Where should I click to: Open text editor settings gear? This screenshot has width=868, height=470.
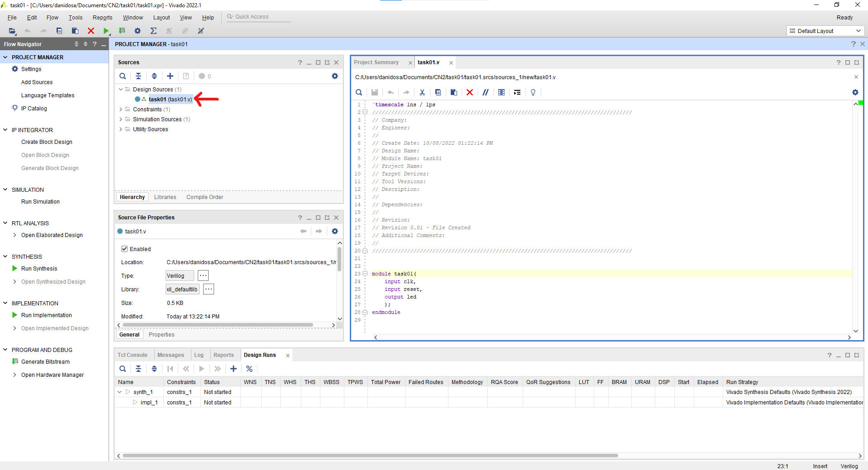tap(855, 92)
